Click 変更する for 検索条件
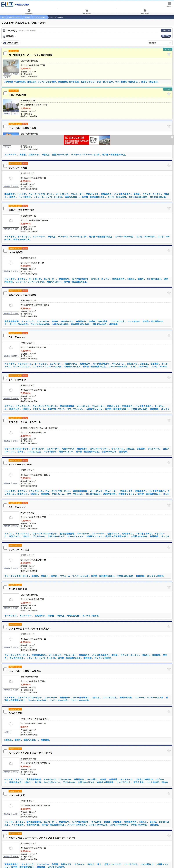 pos(166,36)
